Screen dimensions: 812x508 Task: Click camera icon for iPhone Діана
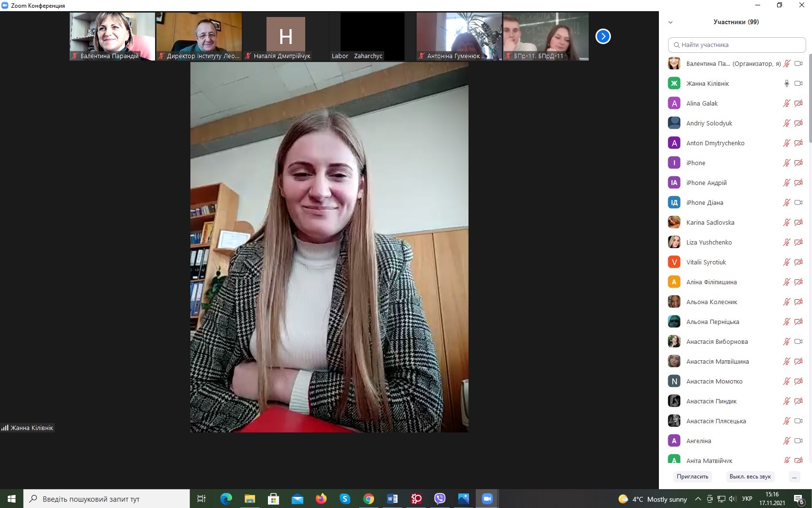click(798, 202)
